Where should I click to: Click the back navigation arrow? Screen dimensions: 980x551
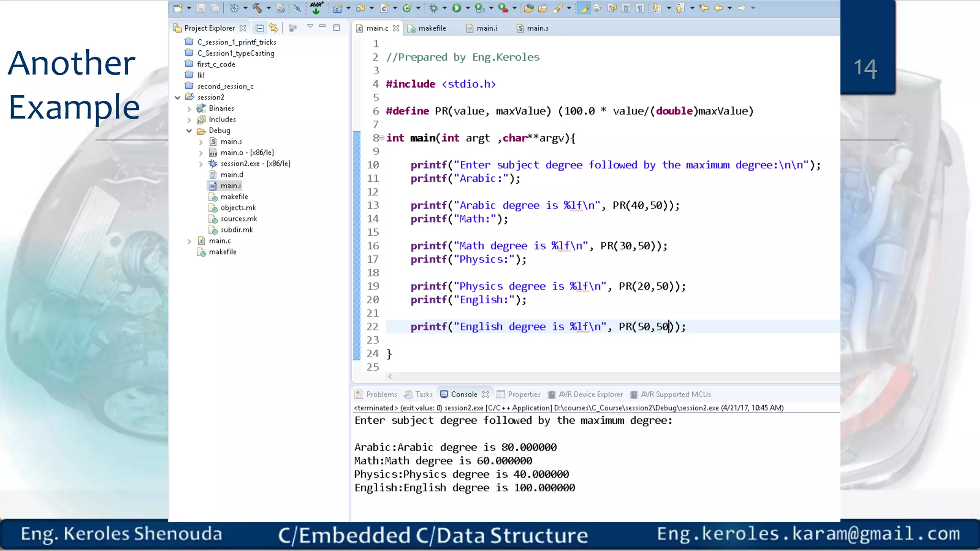coord(718,8)
